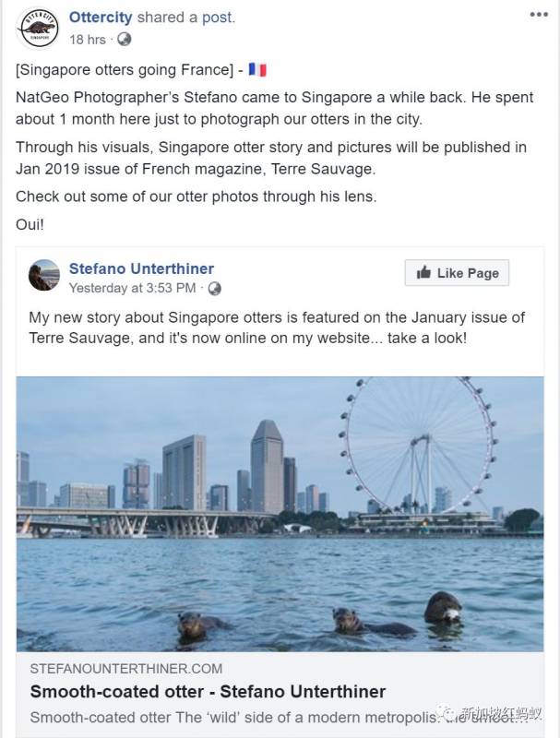Open the Stefano Unterthiner name link
The image size is (560, 738).
[x=141, y=268]
